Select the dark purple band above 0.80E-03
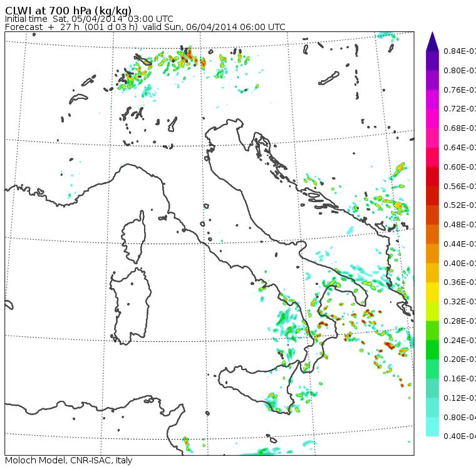 tap(432, 61)
